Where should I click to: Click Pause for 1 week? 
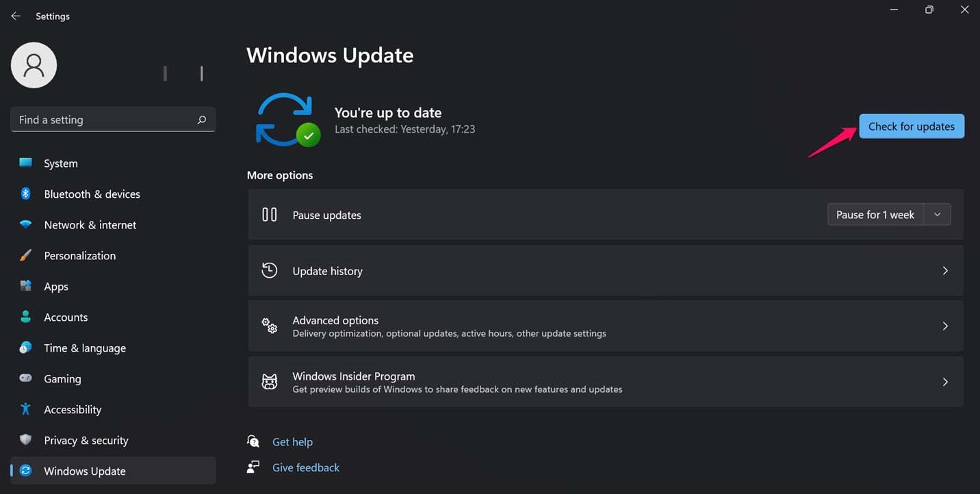875,214
